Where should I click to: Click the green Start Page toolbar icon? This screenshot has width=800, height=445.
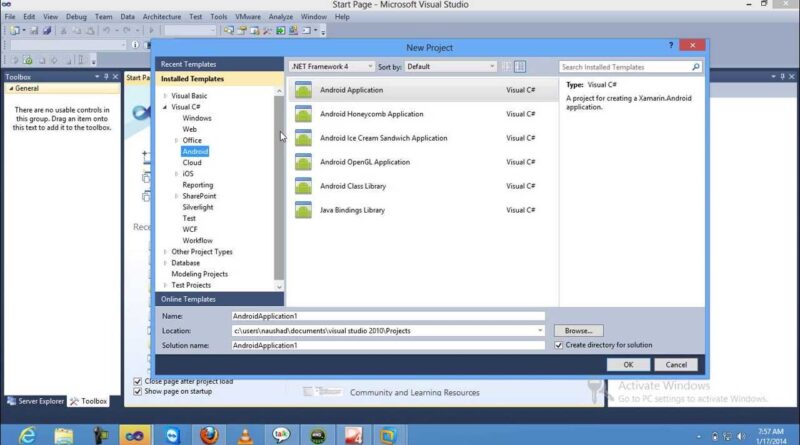281,31
